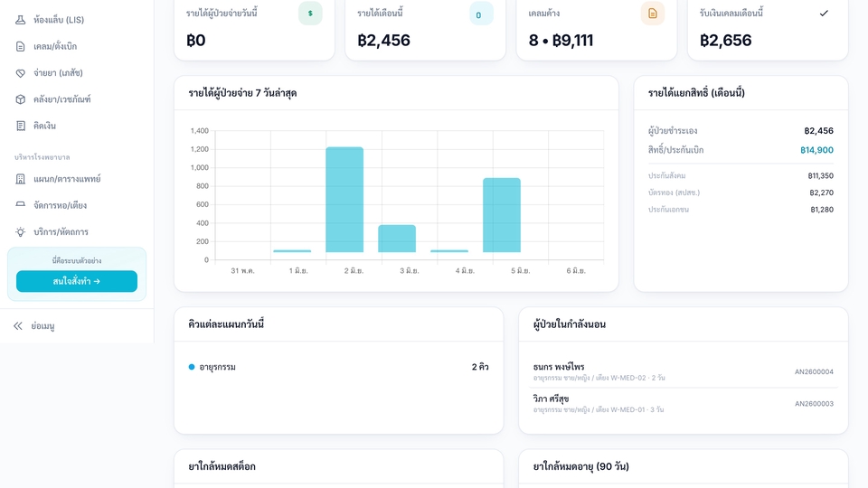The image size is (868, 488).
Task: Select the จัดการหอ/เตียง bed icon
Action: [21, 205]
